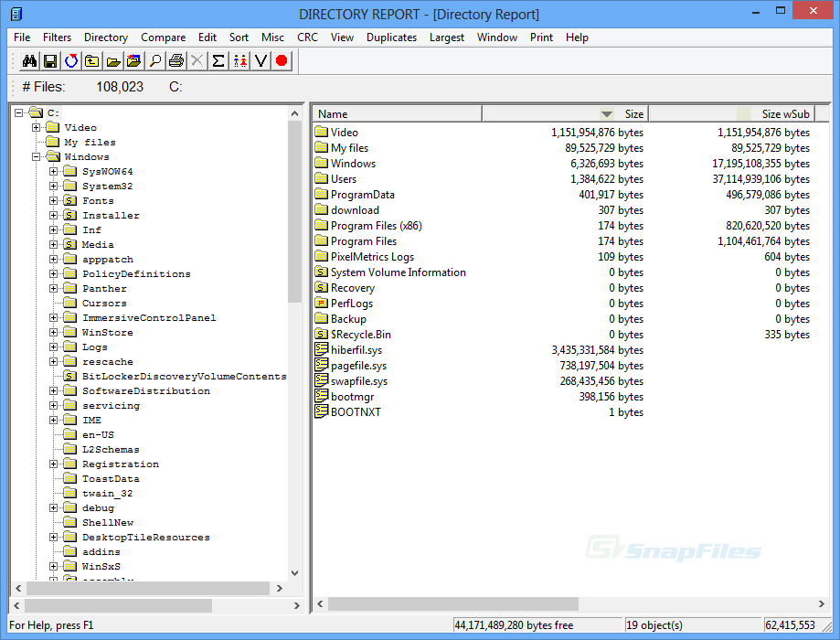Click the Refresh directory icon
The image size is (840, 640).
click(71, 61)
